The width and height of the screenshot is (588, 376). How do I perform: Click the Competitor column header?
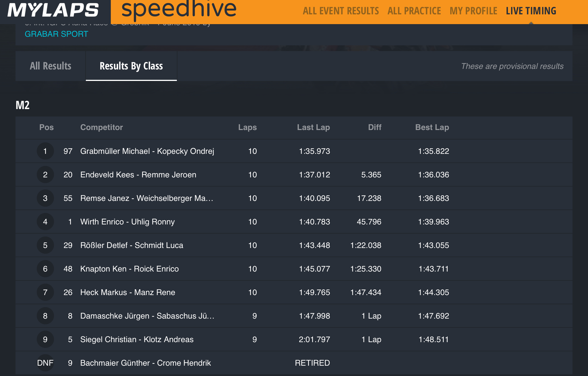pos(102,127)
